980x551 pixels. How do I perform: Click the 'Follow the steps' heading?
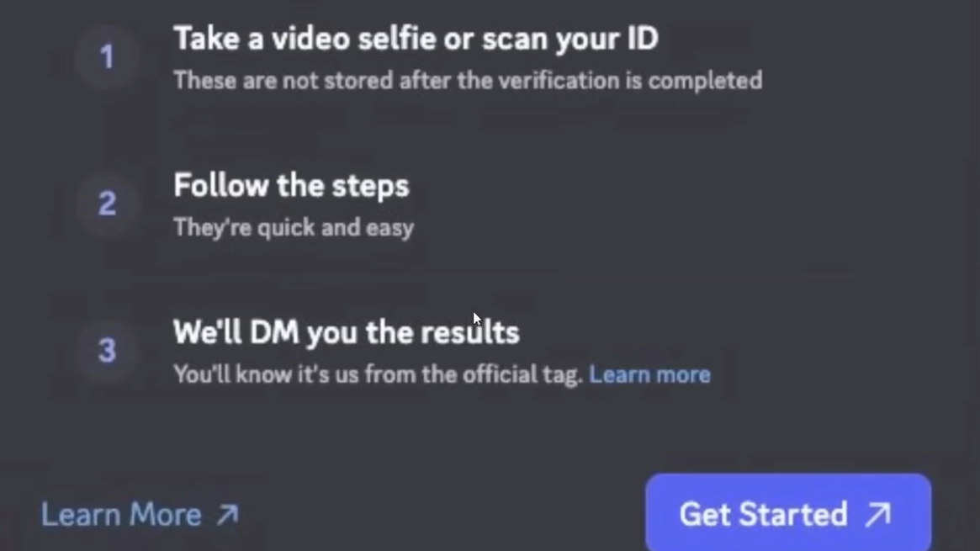291,186
